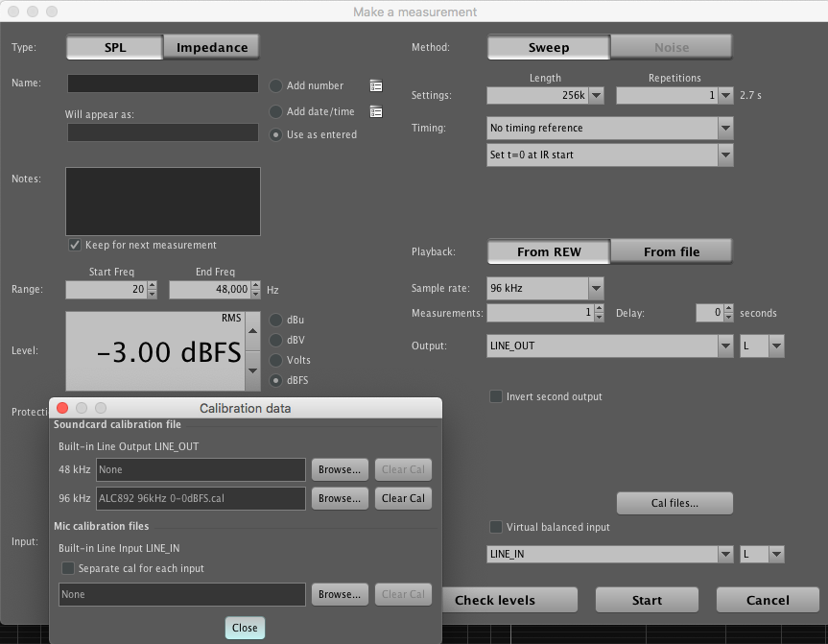Select the Noise method

672,48
